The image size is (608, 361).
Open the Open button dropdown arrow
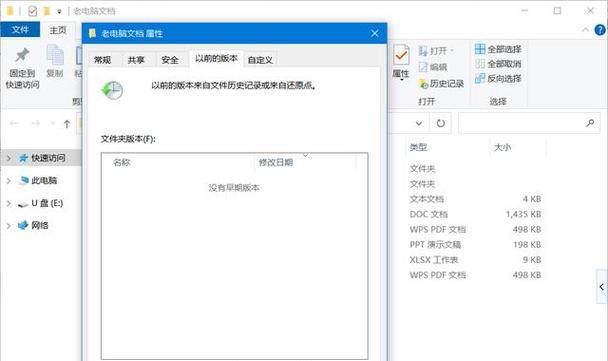click(452, 50)
